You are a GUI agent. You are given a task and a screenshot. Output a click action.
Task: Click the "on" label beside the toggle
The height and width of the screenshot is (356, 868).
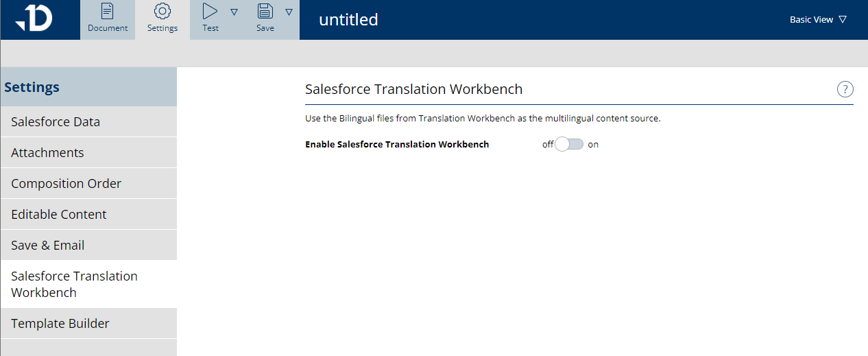point(593,145)
